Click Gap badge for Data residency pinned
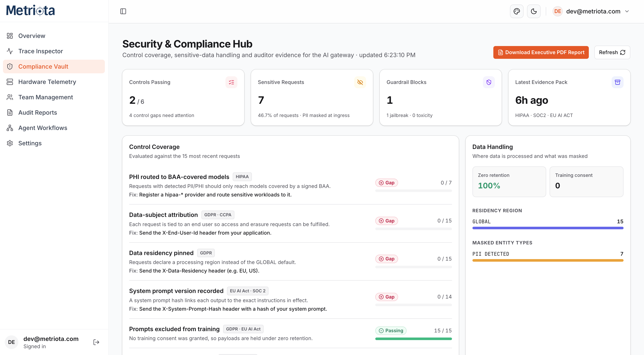Screen dimensions: 644x355 click(387, 259)
